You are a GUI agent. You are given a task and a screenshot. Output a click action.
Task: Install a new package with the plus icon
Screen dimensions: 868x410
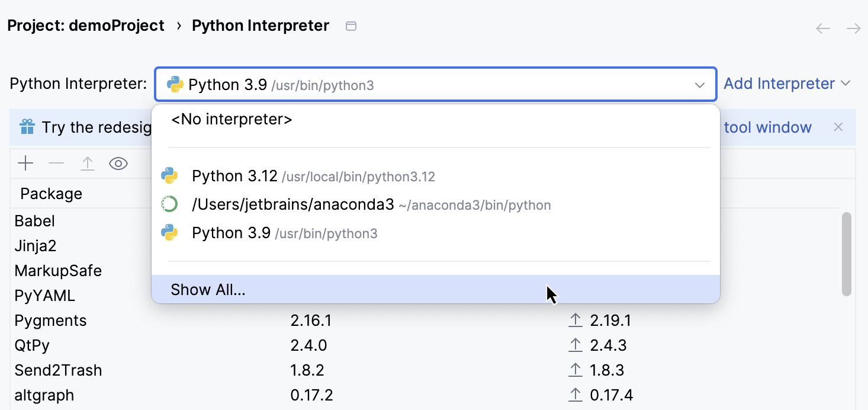[25, 164]
